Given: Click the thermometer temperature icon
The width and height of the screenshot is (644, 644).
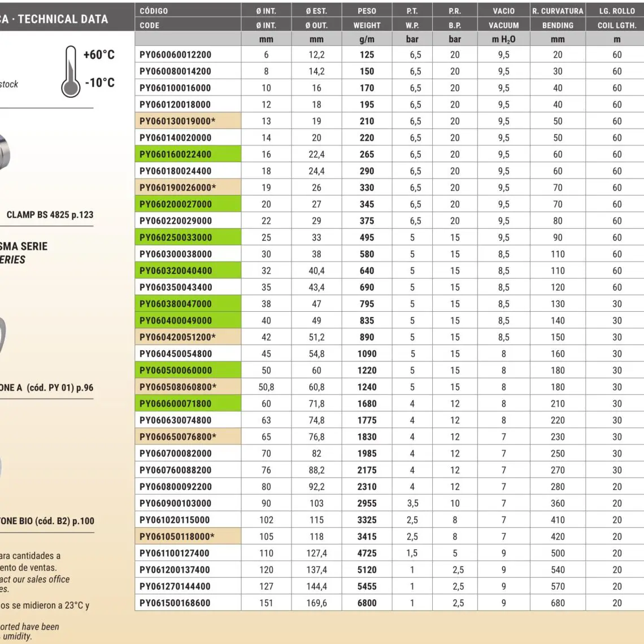Looking at the screenshot, I should 70,72.
